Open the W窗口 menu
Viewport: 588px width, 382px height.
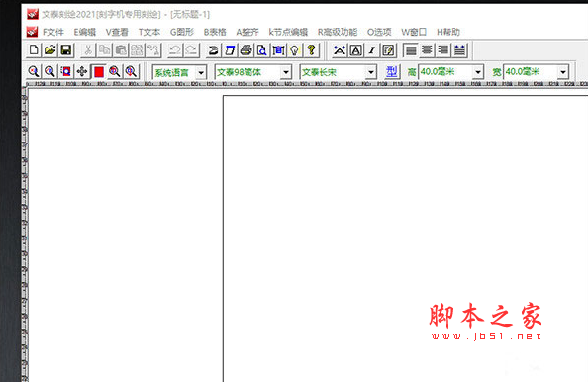coord(414,32)
